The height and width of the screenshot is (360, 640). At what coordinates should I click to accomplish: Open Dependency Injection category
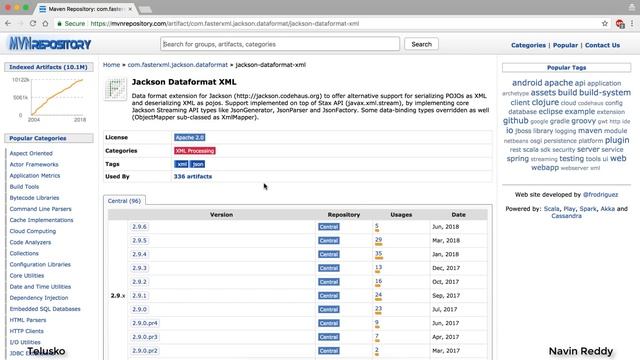point(39,298)
